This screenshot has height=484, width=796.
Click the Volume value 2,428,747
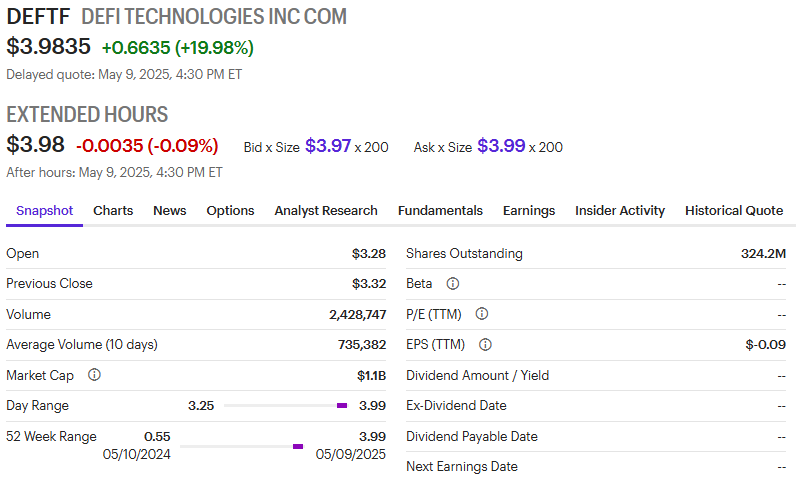tap(358, 314)
